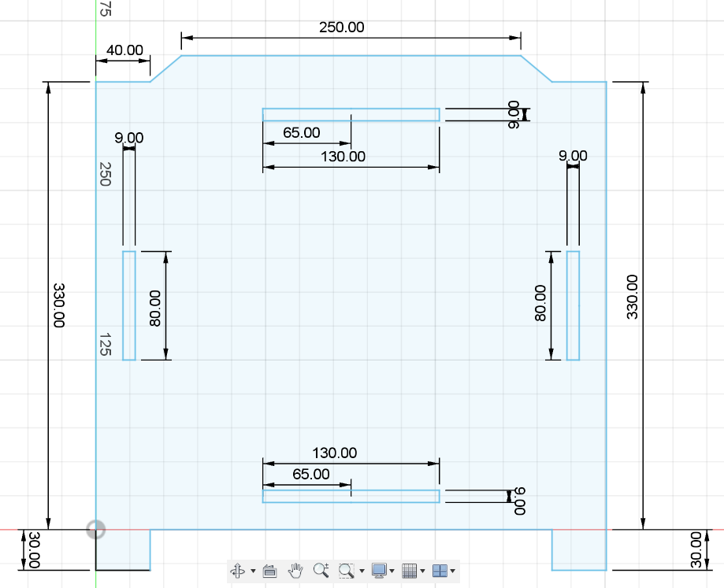Select the Orbit tool icon

click(238, 571)
